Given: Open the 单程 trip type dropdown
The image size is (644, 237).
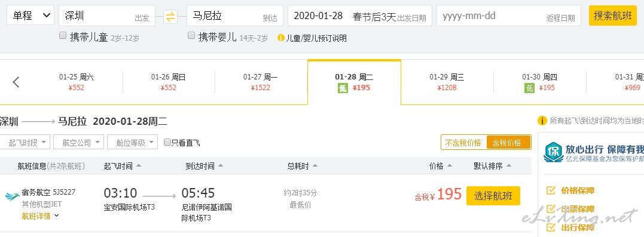Looking at the screenshot, I should tap(30, 16).
